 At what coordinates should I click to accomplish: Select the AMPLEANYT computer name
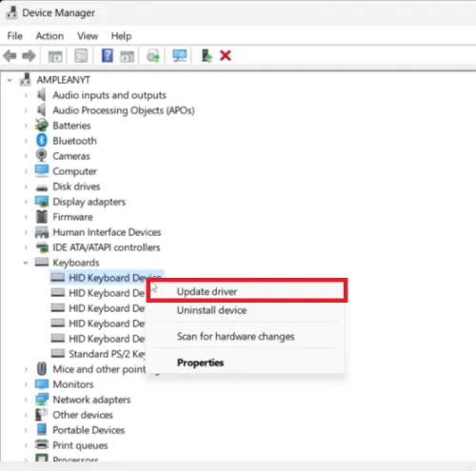point(63,80)
